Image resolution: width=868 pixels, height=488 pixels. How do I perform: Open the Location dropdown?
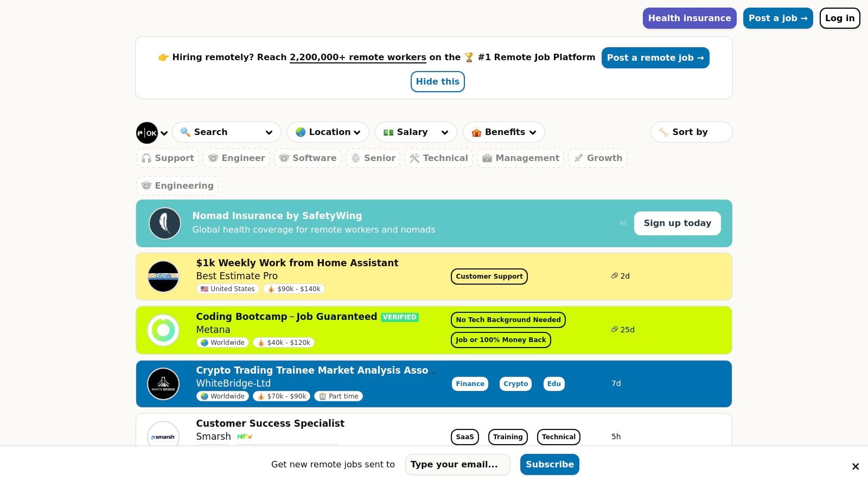click(x=328, y=132)
